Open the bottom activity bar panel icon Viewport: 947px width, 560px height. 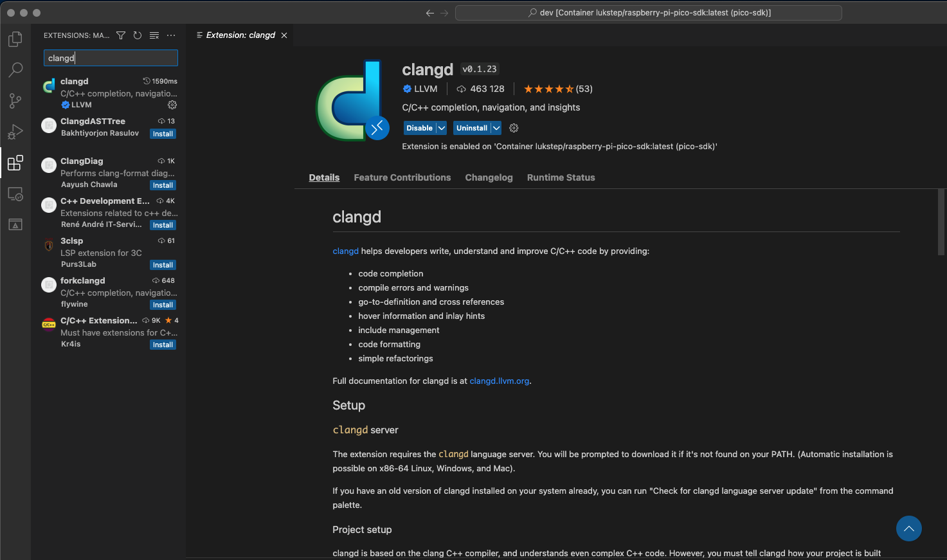tap(15, 224)
